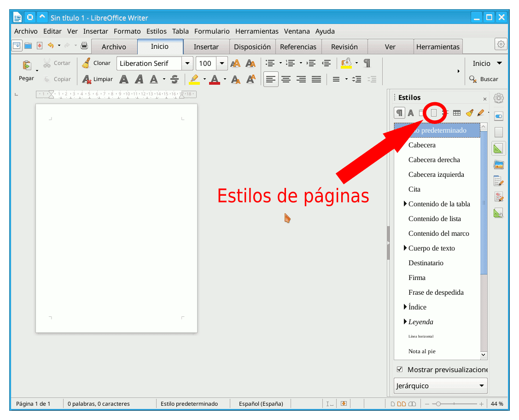519x420 pixels.
Task: Enable the Mostrar previsualizaciones checkbox
Action: click(x=399, y=369)
